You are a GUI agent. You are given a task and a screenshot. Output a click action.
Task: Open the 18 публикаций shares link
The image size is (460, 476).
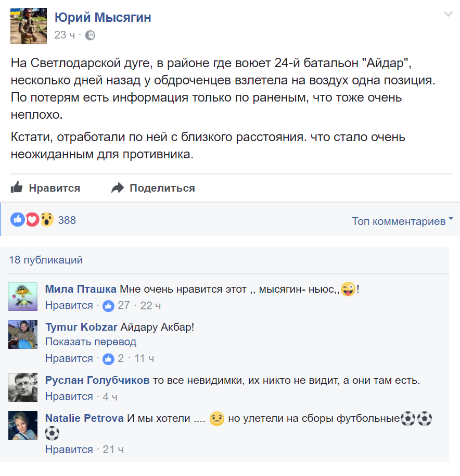click(x=46, y=260)
